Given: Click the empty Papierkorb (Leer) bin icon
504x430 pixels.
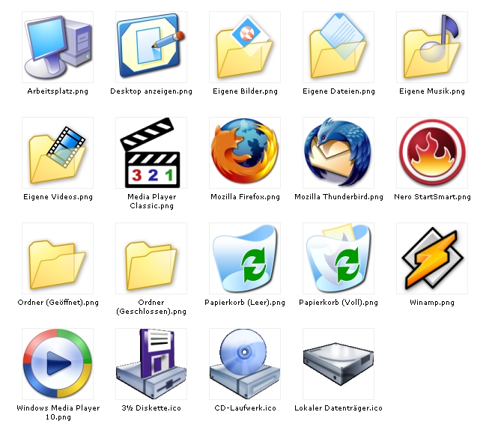Looking at the screenshot, I should point(245,258).
